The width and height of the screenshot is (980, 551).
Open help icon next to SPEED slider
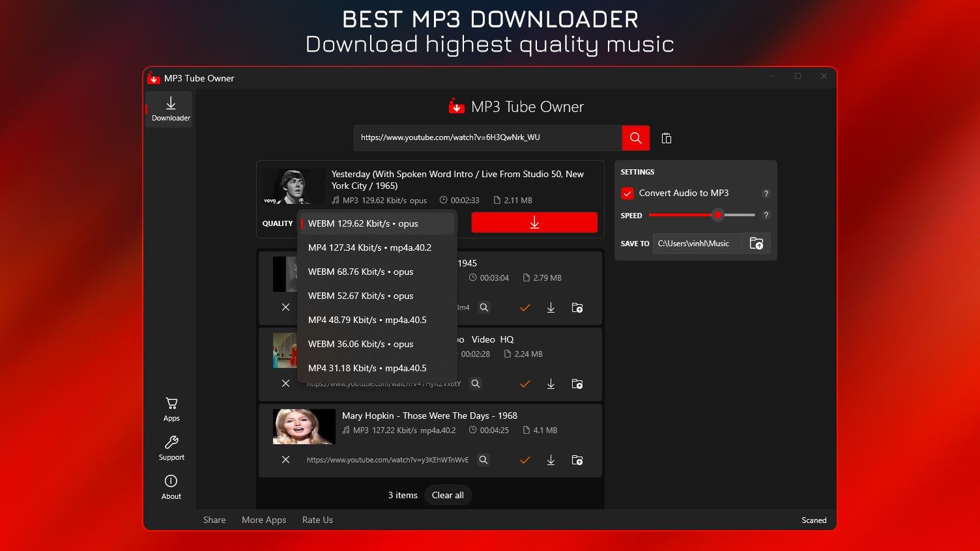pyautogui.click(x=766, y=215)
